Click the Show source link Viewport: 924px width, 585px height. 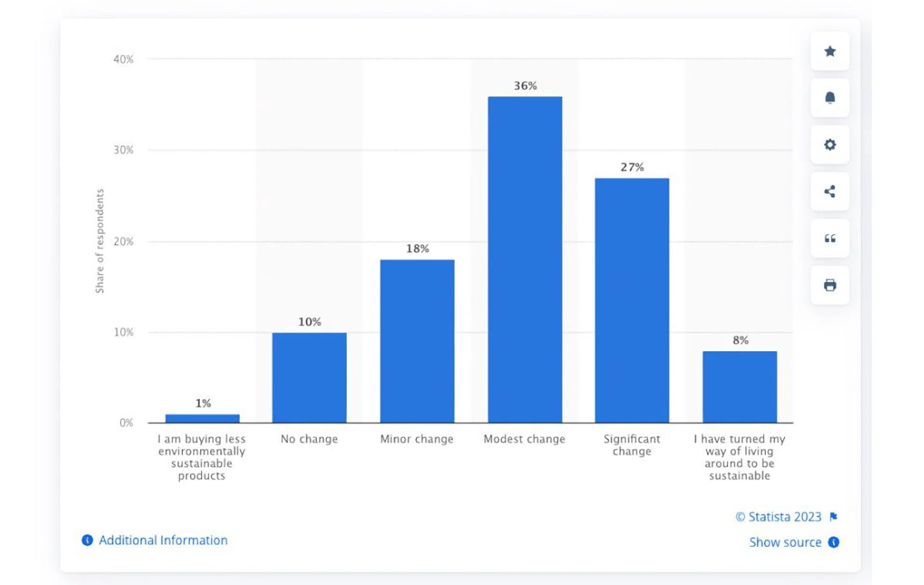785,542
